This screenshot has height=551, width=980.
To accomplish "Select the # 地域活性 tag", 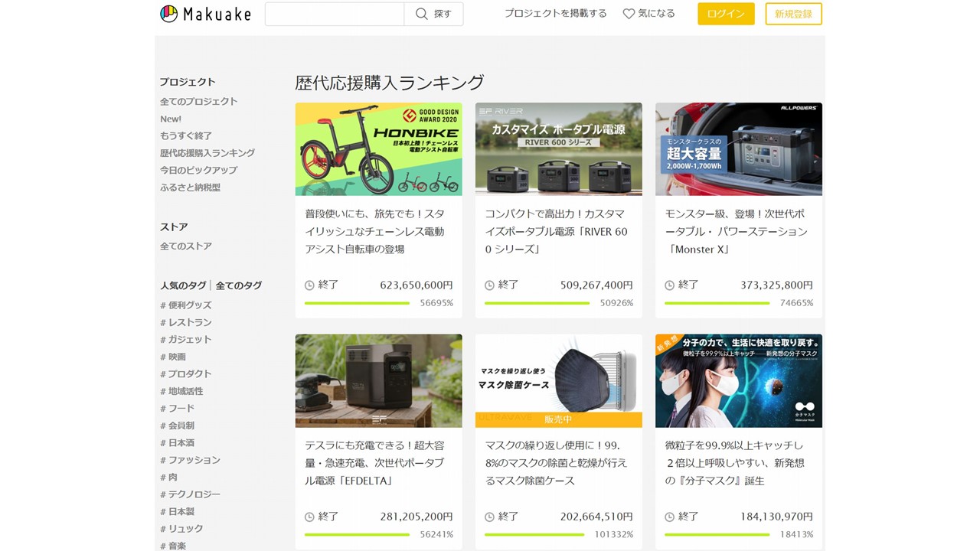I will click(x=181, y=391).
